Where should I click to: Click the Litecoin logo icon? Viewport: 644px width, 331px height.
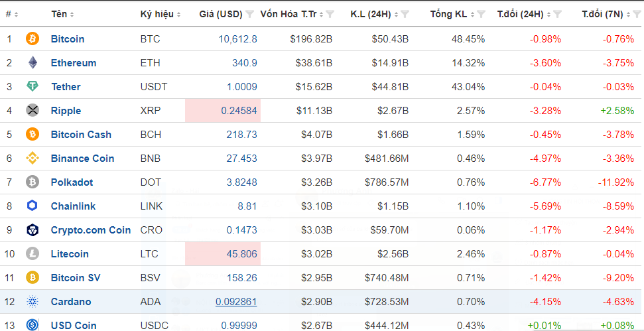(32, 254)
